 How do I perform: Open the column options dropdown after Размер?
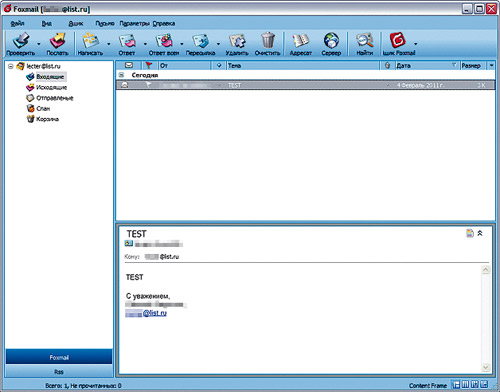491,65
